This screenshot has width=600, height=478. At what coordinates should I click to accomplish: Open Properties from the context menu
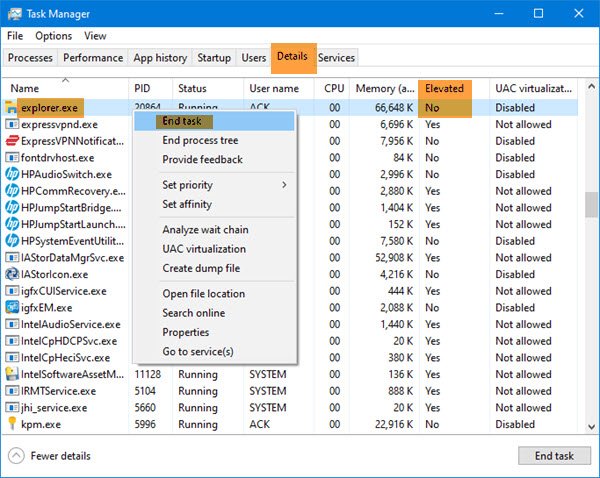[x=214, y=332]
